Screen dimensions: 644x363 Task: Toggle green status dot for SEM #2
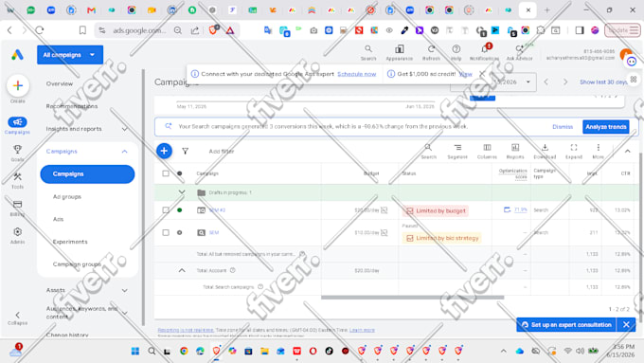180,210
